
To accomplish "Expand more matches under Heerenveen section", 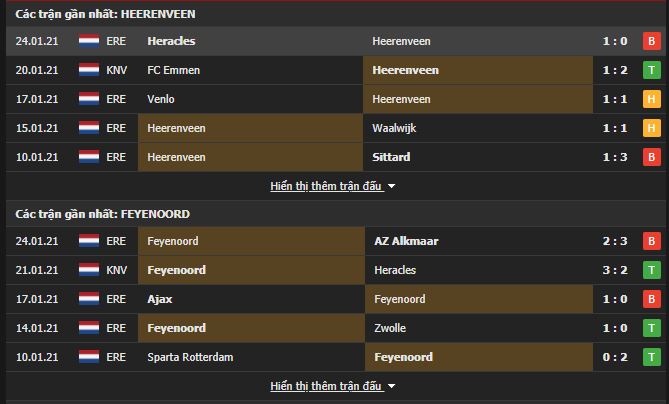I will [326, 186].
